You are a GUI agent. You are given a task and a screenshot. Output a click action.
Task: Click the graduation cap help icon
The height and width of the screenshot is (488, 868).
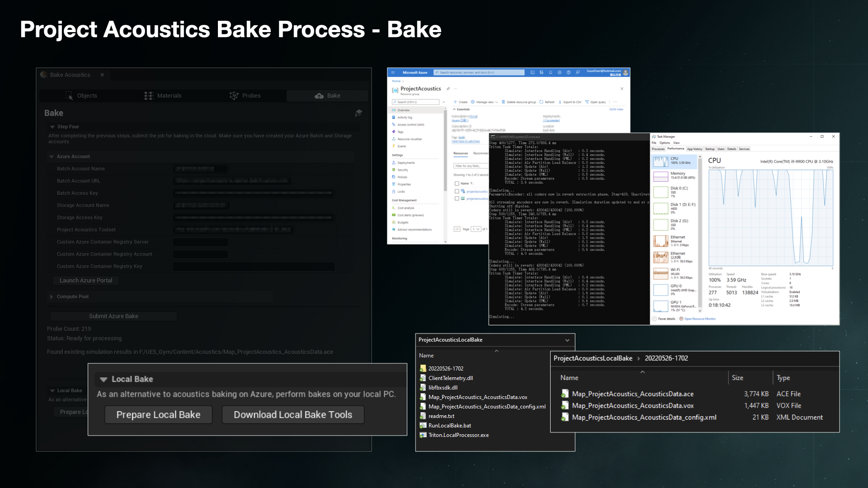coord(359,113)
